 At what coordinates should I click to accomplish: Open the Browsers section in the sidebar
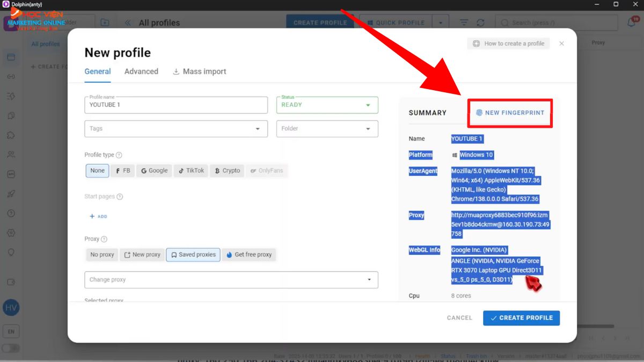tap(11, 57)
